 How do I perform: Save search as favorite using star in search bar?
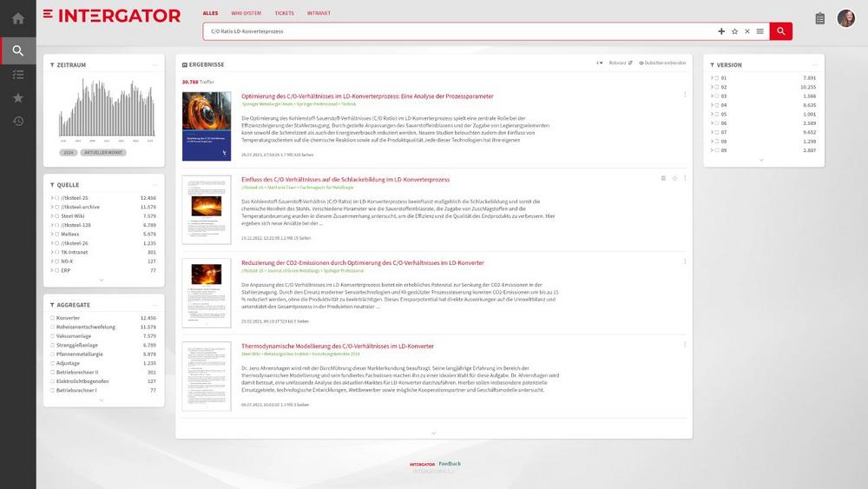(x=734, y=31)
